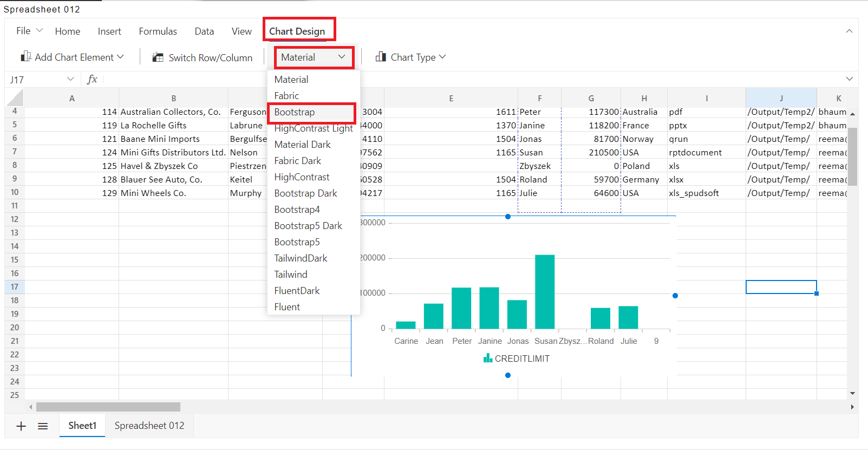This screenshot has height=450, width=868.
Task: Select column J header
Action: click(781, 98)
